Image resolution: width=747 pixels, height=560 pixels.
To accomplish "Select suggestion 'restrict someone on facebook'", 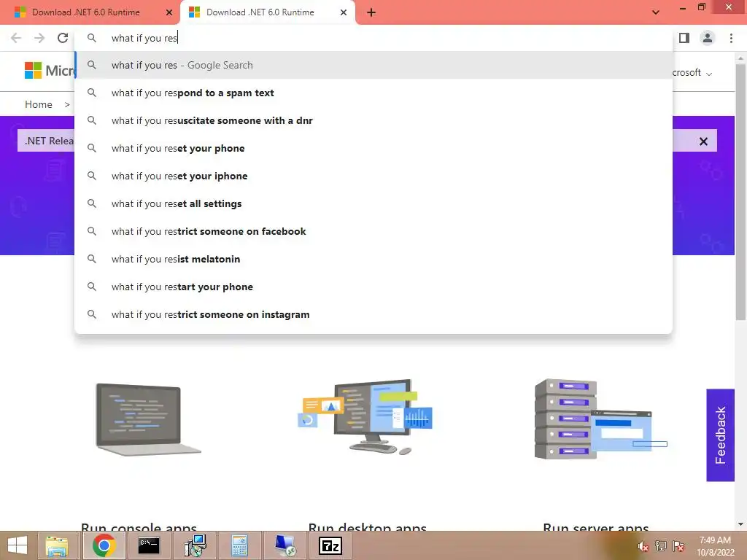I will click(374, 231).
